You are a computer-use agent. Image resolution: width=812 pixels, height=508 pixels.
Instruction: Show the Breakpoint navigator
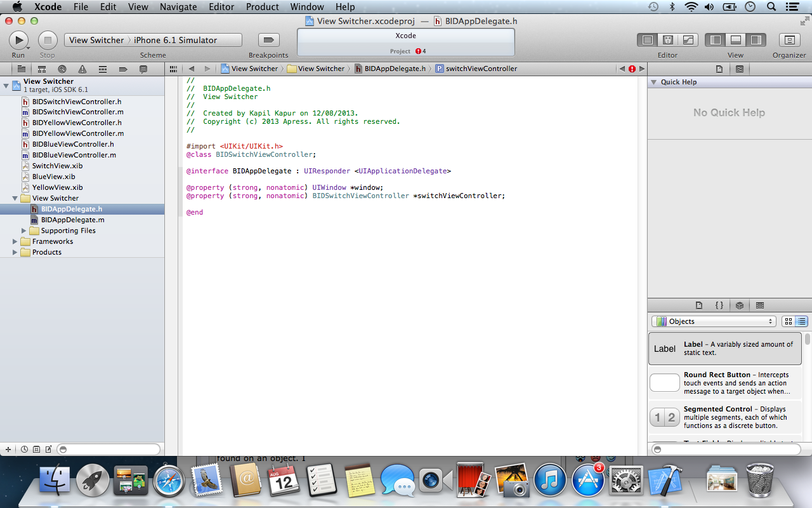pos(123,69)
